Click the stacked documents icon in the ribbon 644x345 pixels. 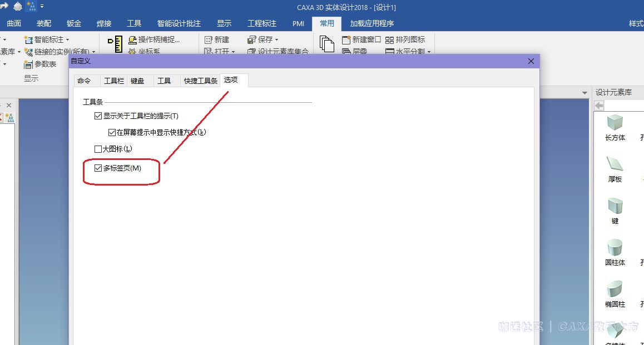point(327,44)
